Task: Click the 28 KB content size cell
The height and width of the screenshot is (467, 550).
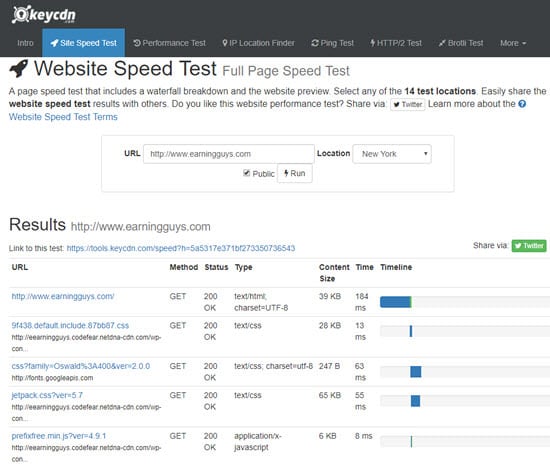Action: [330, 326]
